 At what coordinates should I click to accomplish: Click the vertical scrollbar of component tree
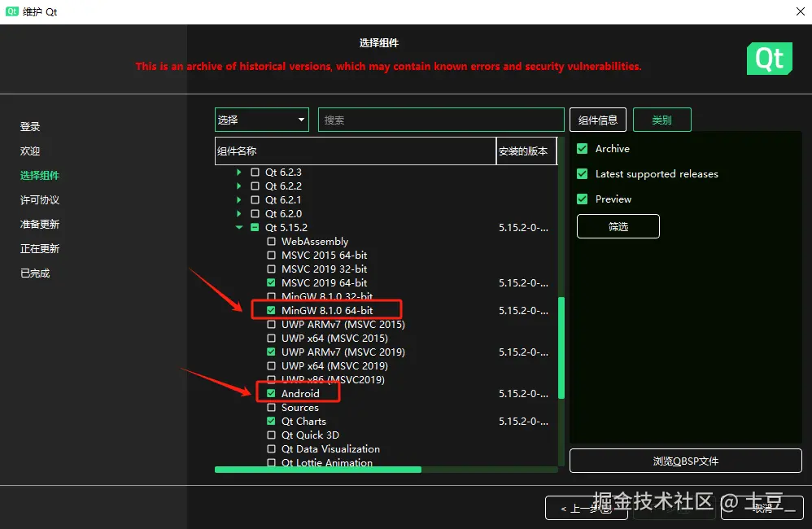(561, 348)
